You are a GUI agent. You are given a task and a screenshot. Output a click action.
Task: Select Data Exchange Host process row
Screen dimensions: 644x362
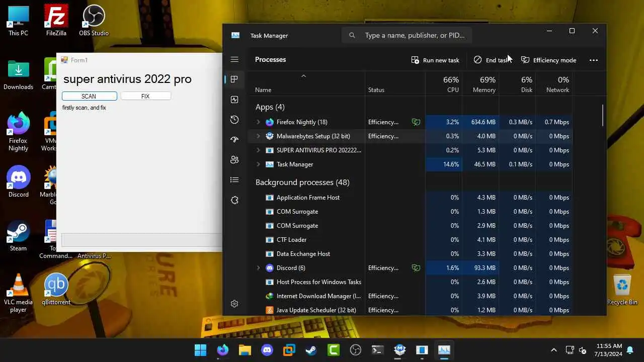click(x=410, y=254)
